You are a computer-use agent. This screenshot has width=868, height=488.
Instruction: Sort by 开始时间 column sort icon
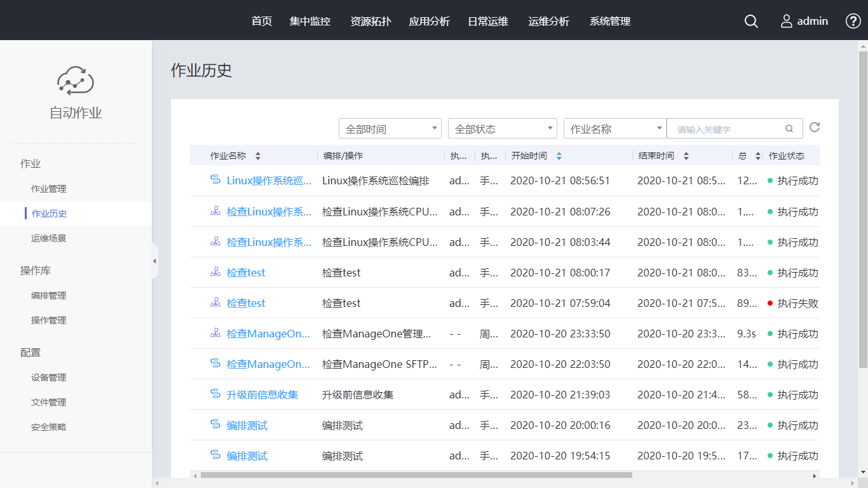tap(559, 156)
